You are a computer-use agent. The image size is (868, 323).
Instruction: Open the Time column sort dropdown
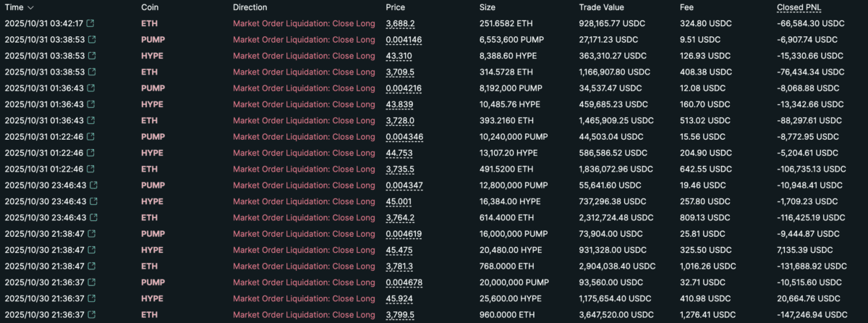click(x=30, y=7)
